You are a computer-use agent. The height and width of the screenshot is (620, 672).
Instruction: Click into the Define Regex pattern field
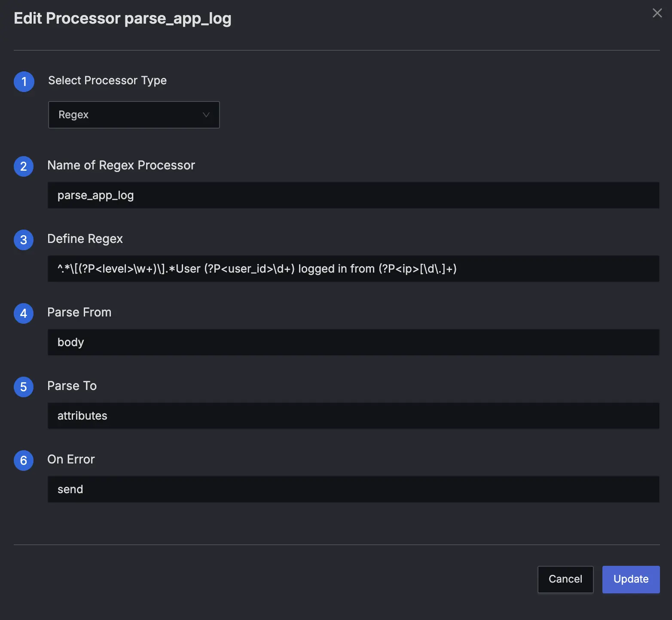click(x=353, y=269)
